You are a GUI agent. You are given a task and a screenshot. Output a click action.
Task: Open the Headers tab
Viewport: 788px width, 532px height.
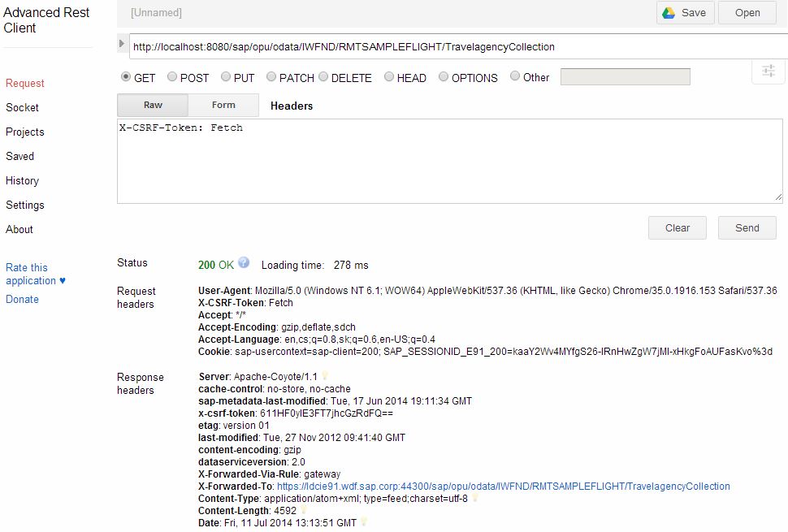(291, 105)
